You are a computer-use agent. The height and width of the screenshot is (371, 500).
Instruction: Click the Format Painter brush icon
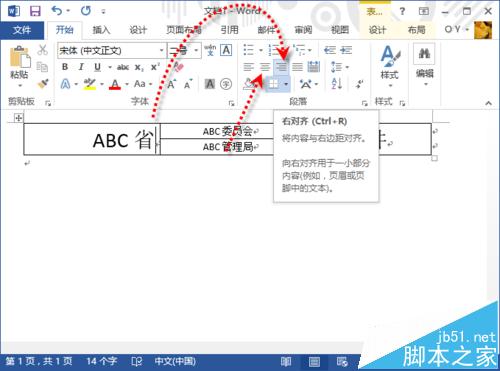[x=43, y=84]
